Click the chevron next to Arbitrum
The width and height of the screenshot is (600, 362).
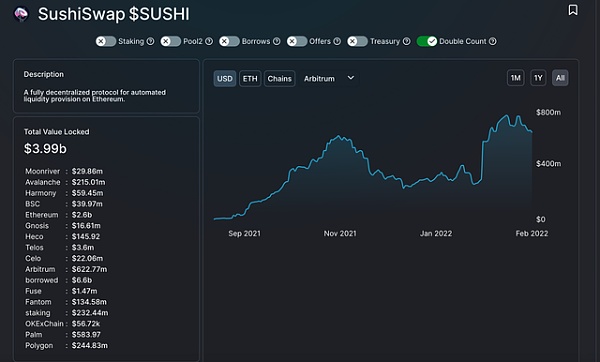(x=351, y=78)
